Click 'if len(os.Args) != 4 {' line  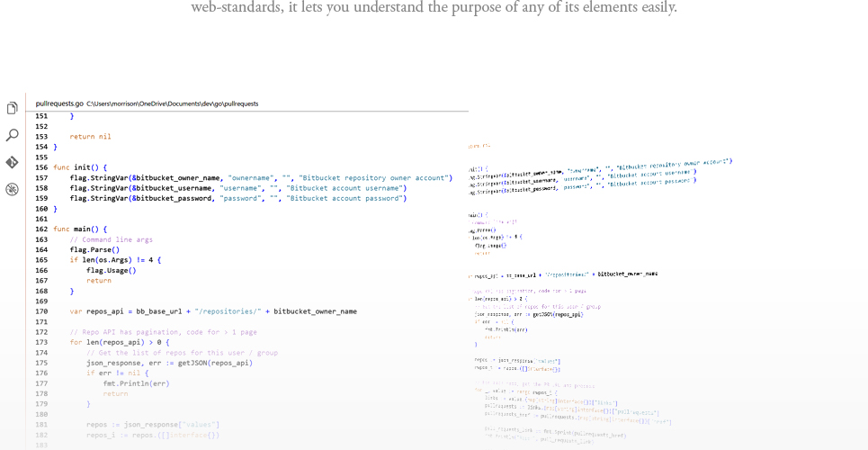115,260
